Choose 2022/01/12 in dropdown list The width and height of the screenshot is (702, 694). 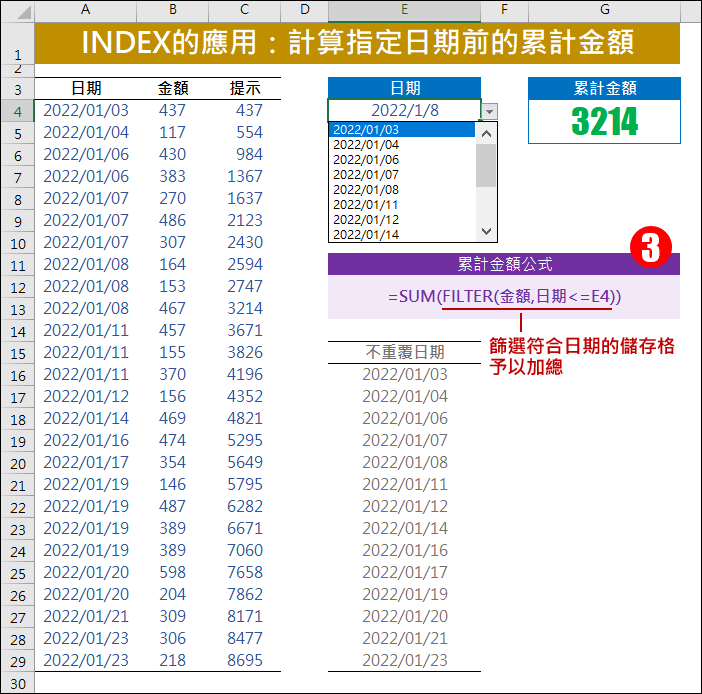(402, 220)
